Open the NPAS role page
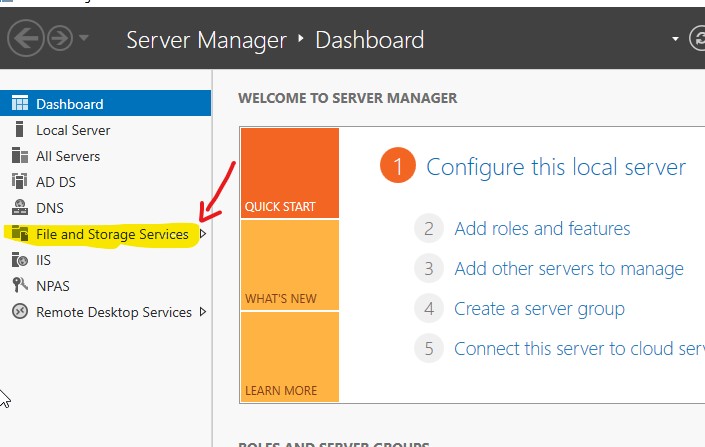 pos(53,286)
